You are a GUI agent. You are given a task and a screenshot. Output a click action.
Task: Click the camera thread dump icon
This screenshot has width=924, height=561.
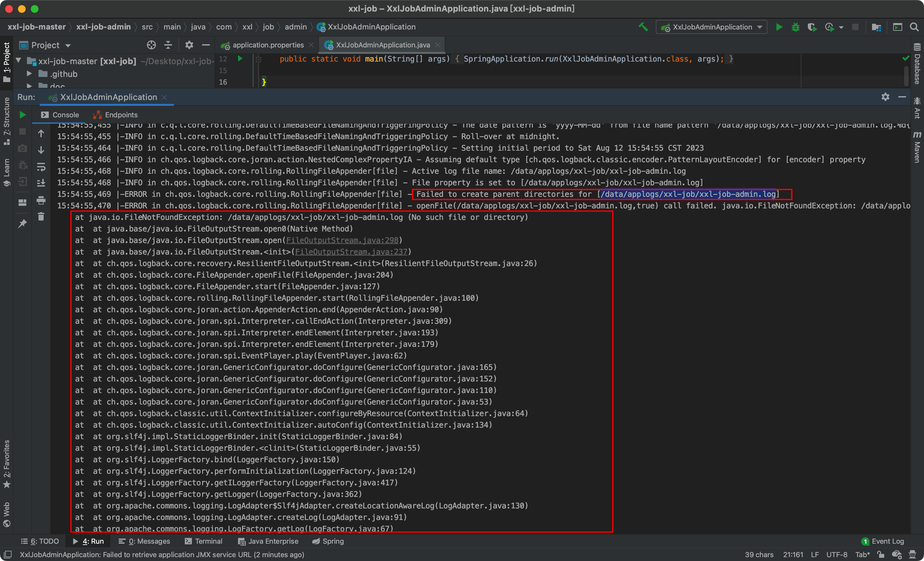pyautogui.click(x=22, y=148)
